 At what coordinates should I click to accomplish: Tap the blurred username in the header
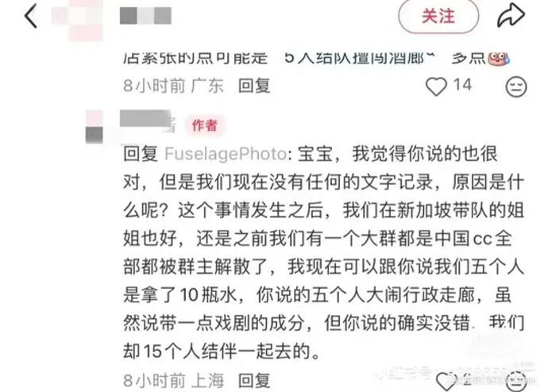click(x=145, y=16)
